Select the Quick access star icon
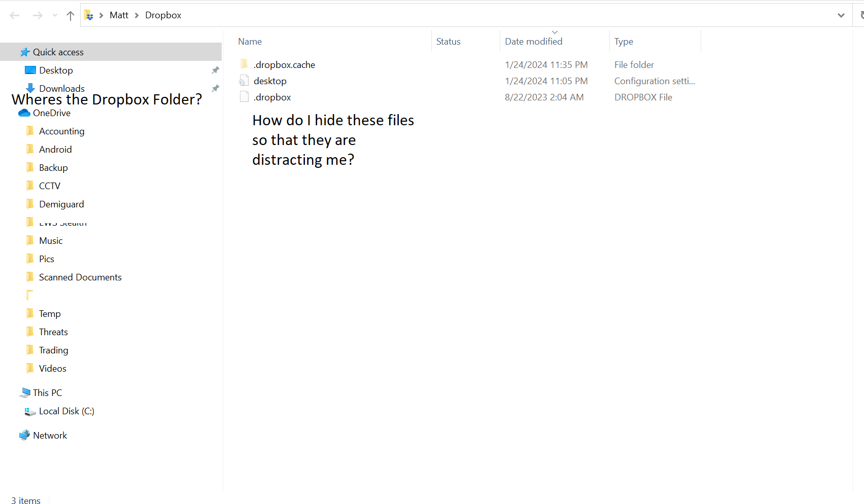This screenshot has width=864, height=504. [25, 51]
